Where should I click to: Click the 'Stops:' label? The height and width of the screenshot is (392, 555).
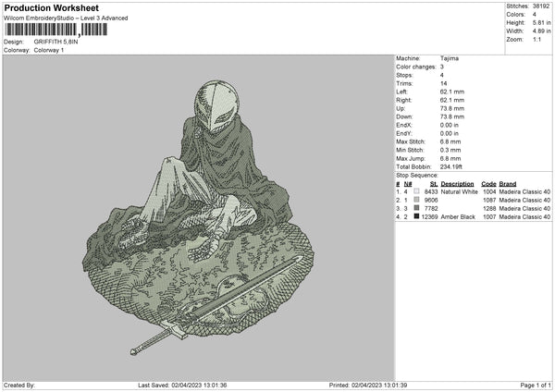tap(404, 75)
